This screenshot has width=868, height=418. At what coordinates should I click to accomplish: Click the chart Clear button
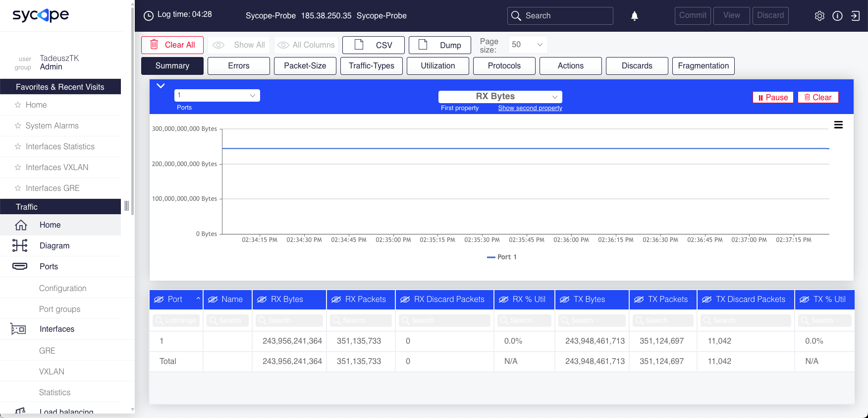(818, 97)
